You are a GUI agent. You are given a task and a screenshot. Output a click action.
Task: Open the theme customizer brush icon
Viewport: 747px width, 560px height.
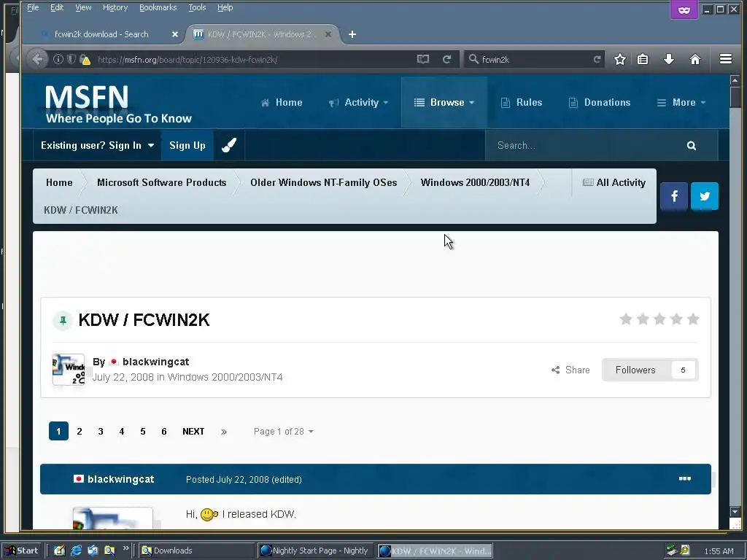228,145
